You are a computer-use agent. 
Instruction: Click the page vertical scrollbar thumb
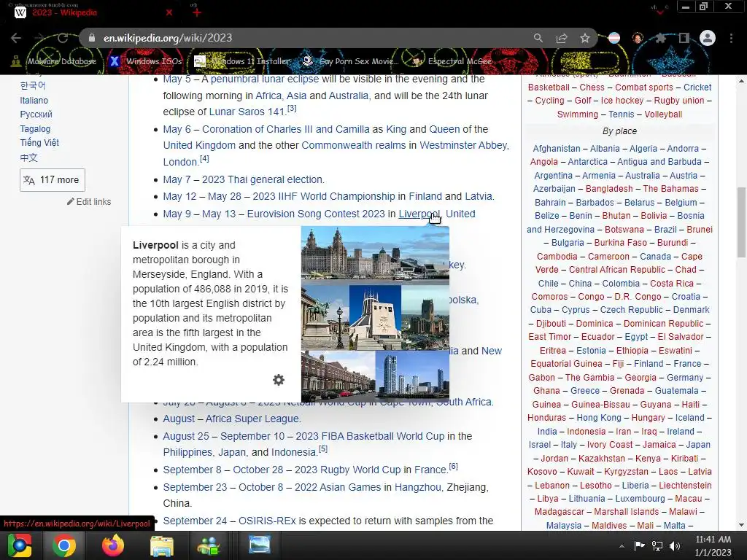click(741, 223)
